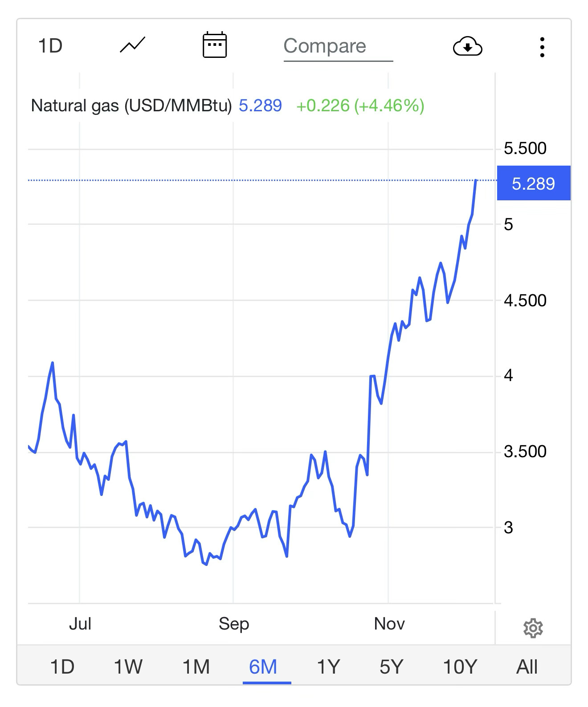Open the three-dot more options menu

(x=542, y=47)
